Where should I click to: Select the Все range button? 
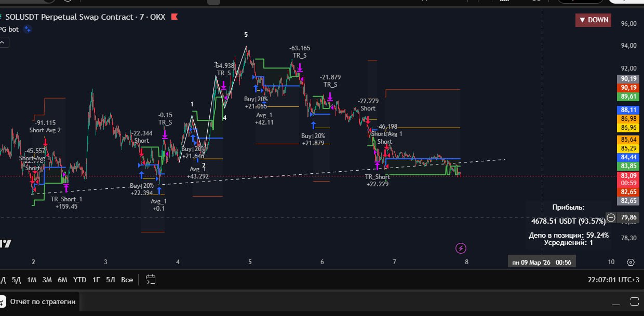click(x=126, y=280)
